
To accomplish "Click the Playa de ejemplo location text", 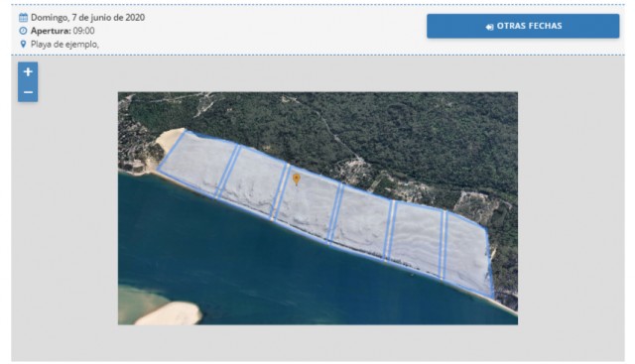I will click(64, 44).
